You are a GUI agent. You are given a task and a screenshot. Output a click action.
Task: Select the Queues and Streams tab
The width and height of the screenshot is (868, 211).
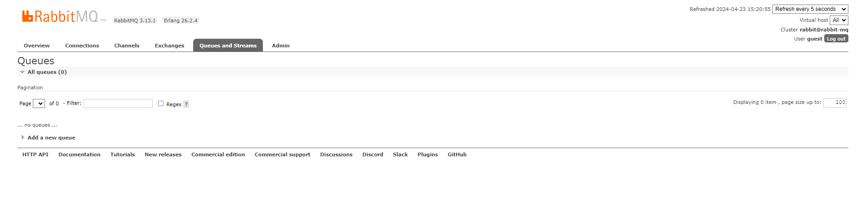click(228, 46)
